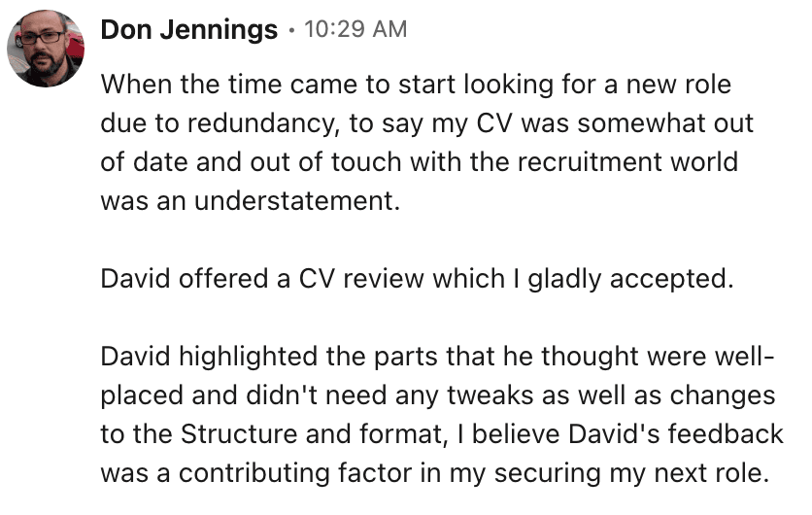Click the line starting 'When the time came'
This screenshot has height=515, width=812.
click(x=416, y=86)
